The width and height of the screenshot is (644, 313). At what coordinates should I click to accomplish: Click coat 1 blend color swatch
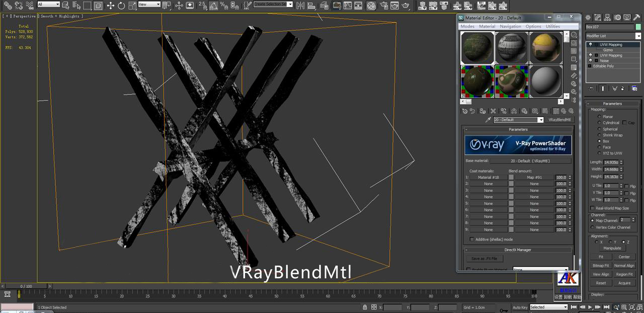511,177
